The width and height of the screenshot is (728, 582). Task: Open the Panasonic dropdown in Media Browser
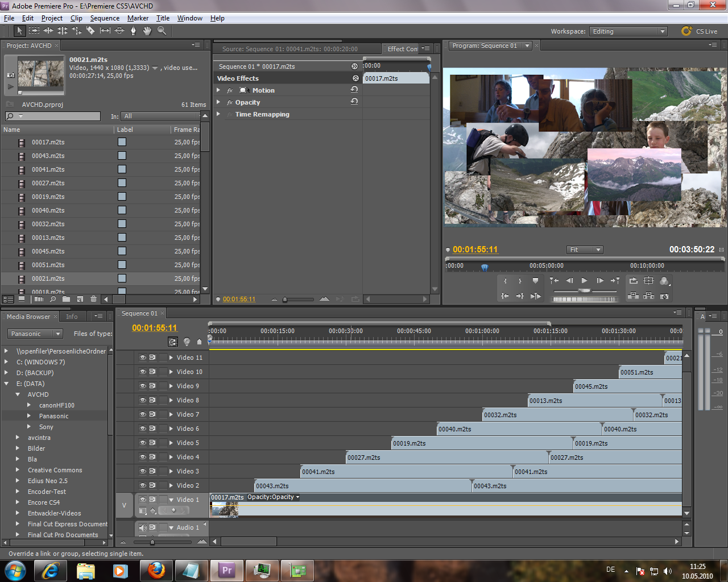point(35,334)
